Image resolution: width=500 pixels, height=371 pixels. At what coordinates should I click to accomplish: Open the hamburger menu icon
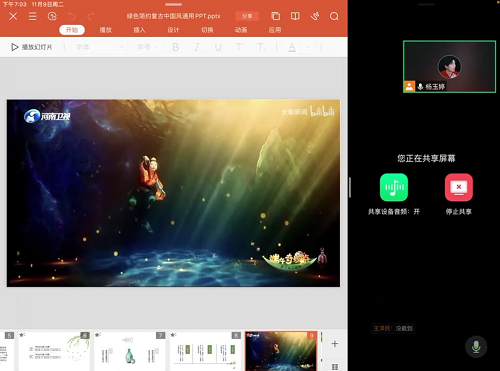click(x=32, y=16)
